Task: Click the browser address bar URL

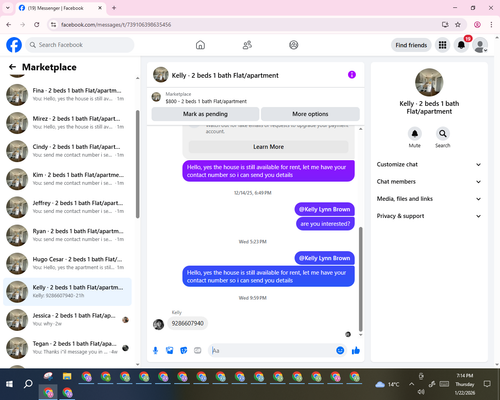Action: tap(116, 25)
